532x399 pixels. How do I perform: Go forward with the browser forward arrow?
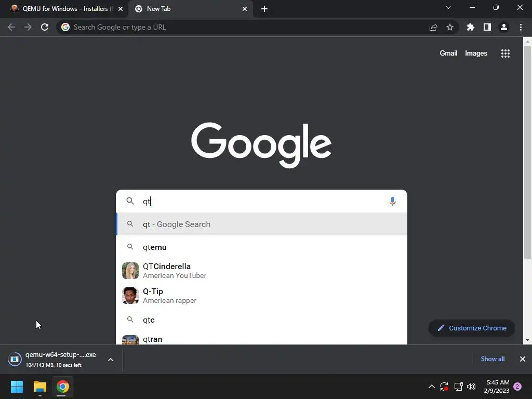click(x=28, y=27)
